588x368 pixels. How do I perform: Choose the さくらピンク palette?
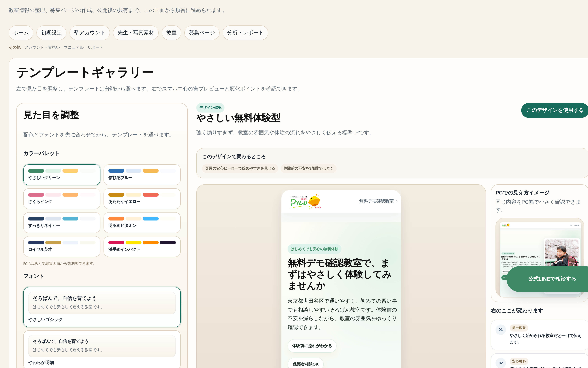coord(62,199)
